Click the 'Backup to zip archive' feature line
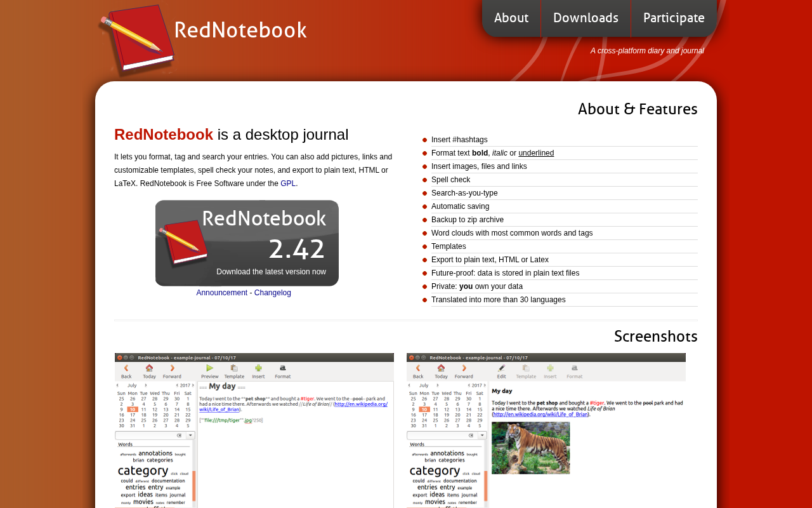The width and height of the screenshot is (812, 508). [565, 220]
